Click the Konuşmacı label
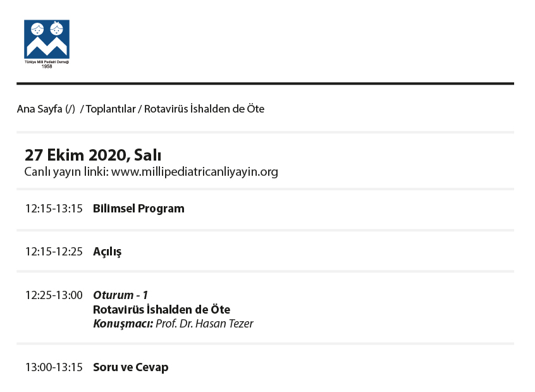 (123, 324)
